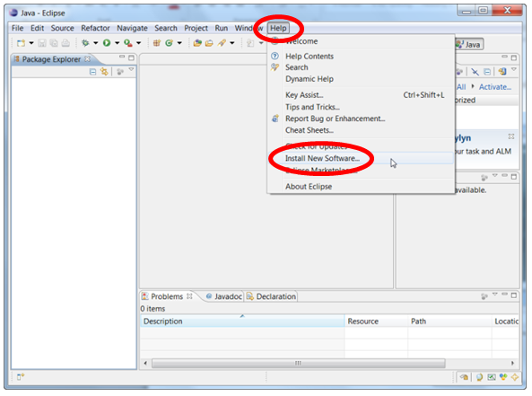Viewport: 532px width, 396px height.
Task: Open the Run menu
Action: tap(222, 28)
